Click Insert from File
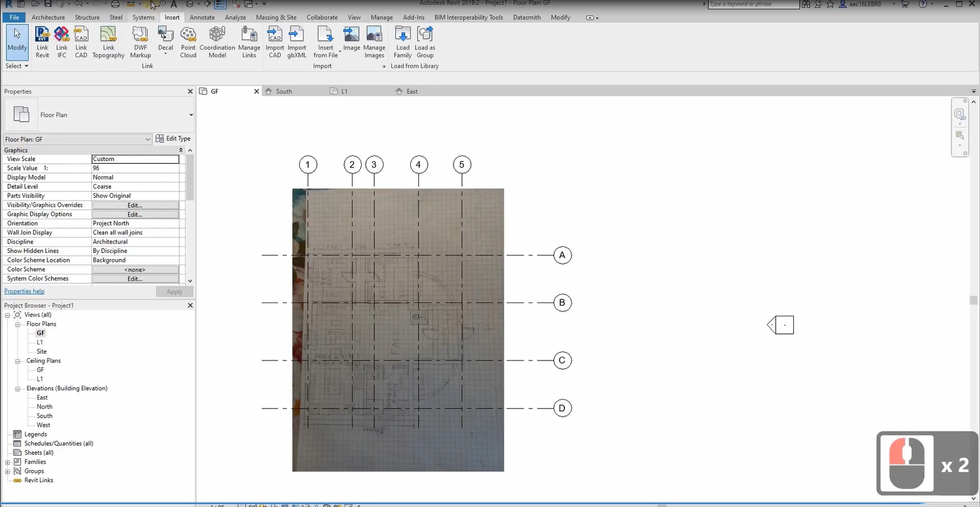The width and height of the screenshot is (980, 507). [x=326, y=42]
